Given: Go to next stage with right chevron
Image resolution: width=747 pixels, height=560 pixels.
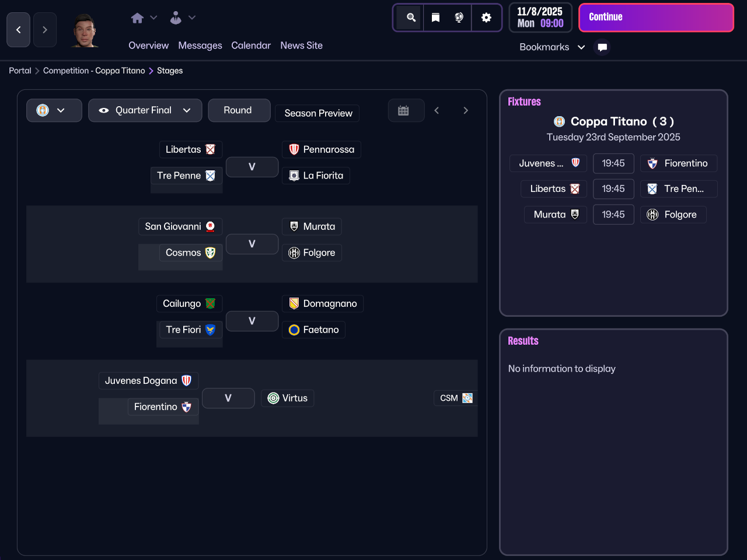Looking at the screenshot, I should tap(466, 110).
